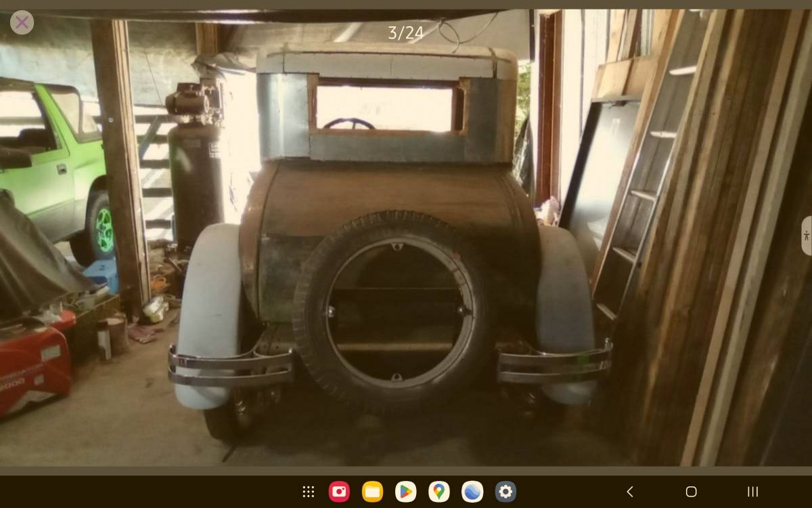Tap the 3/24 photo counter
812x508 pixels.
pos(405,33)
